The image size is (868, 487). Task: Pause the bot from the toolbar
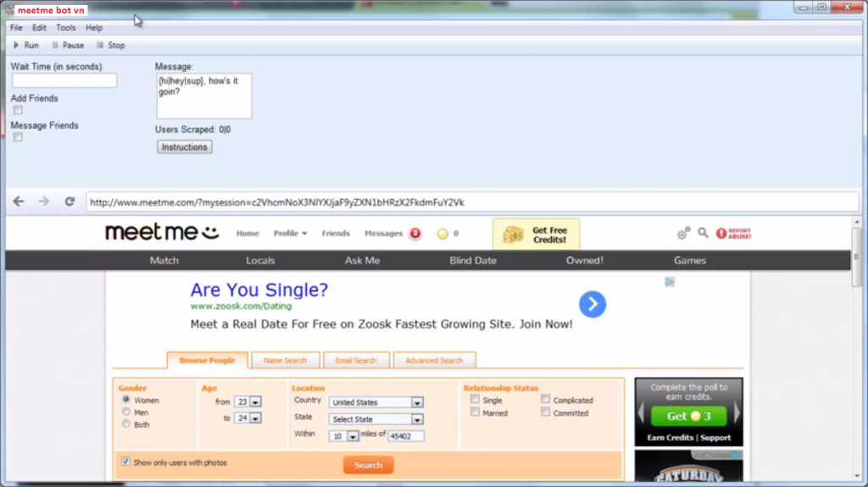point(68,46)
